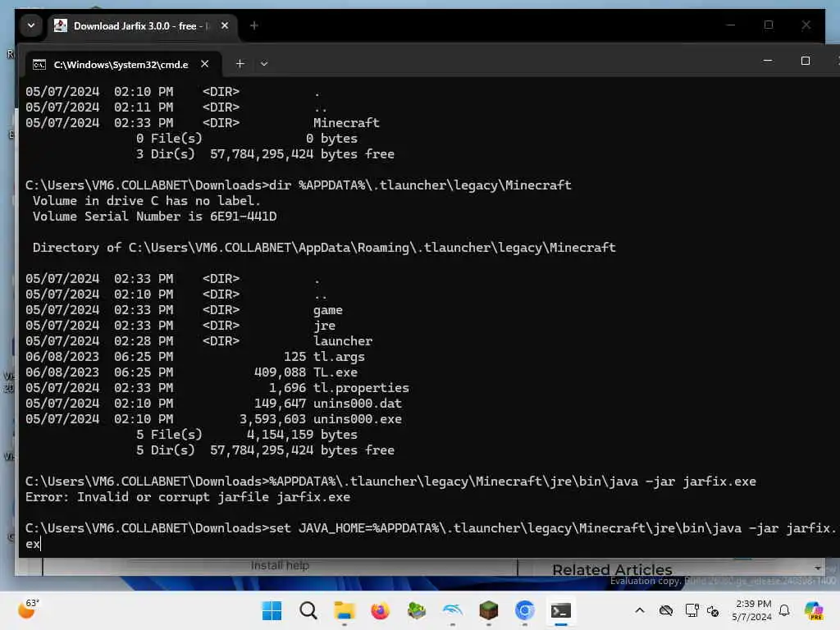Select the C:\Windows\System32\cmd.exe tab
Image resolution: width=840 pixels, height=630 pixels.
tap(121, 64)
